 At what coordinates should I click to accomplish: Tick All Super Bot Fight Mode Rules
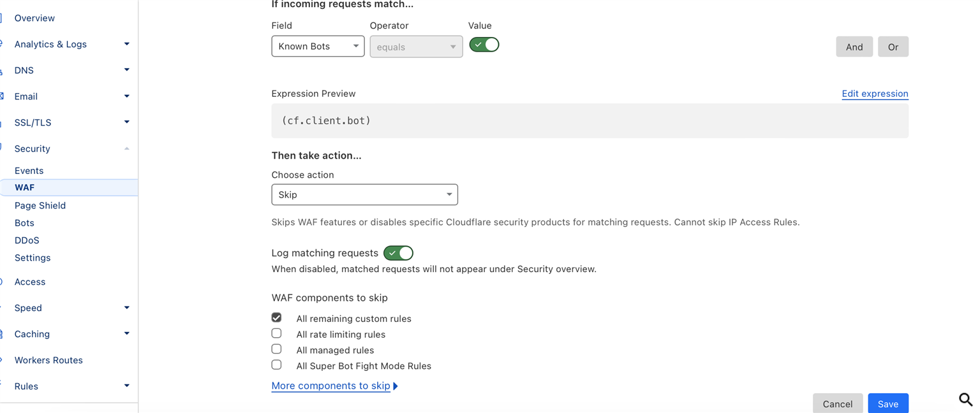pyautogui.click(x=276, y=365)
